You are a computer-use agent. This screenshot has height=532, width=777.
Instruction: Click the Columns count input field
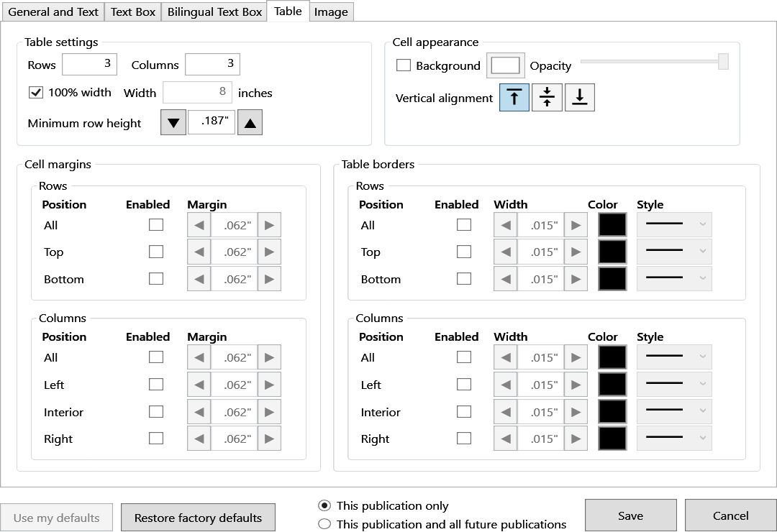pos(212,64)
